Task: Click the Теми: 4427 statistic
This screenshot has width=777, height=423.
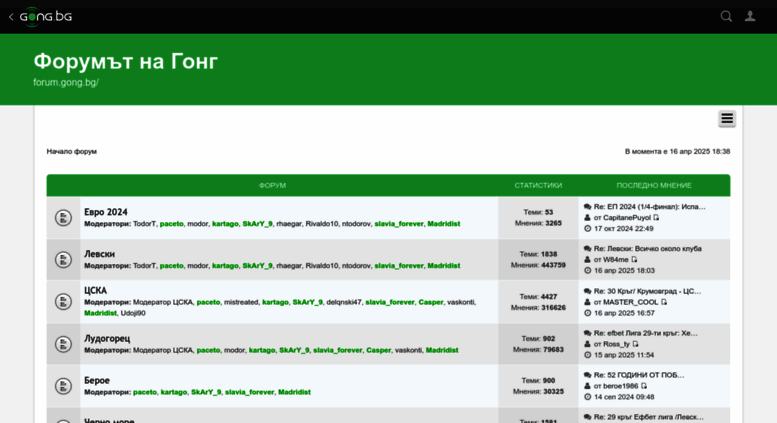Action: [538, 297]
